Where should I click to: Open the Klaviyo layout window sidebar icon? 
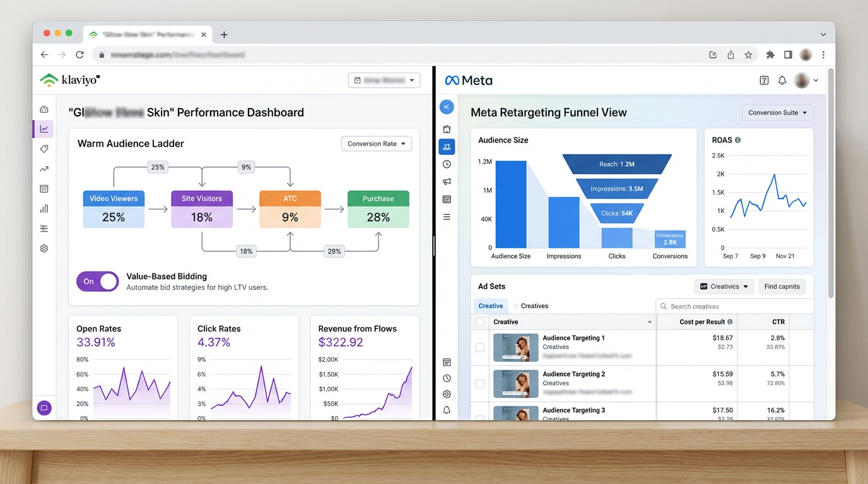point(44,189)
